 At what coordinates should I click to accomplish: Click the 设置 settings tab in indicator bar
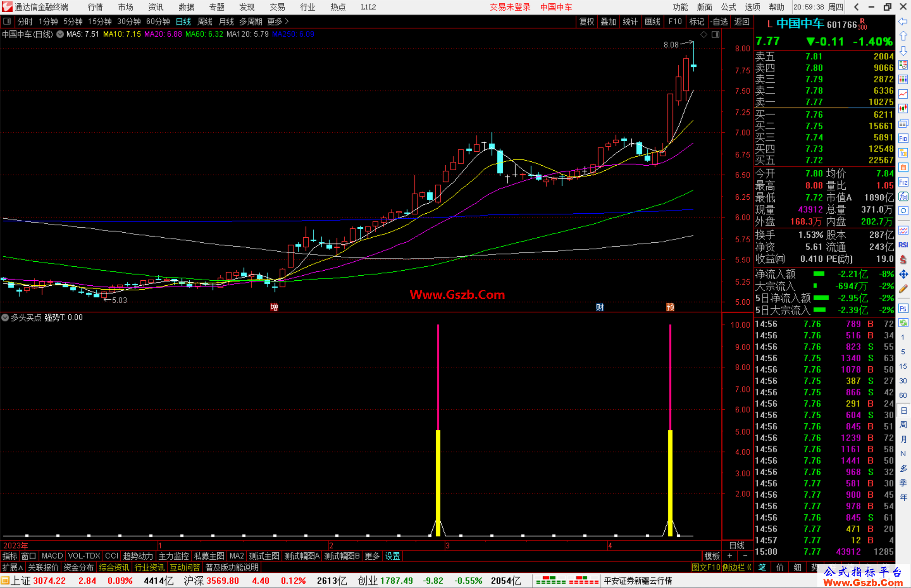(393, 556)
